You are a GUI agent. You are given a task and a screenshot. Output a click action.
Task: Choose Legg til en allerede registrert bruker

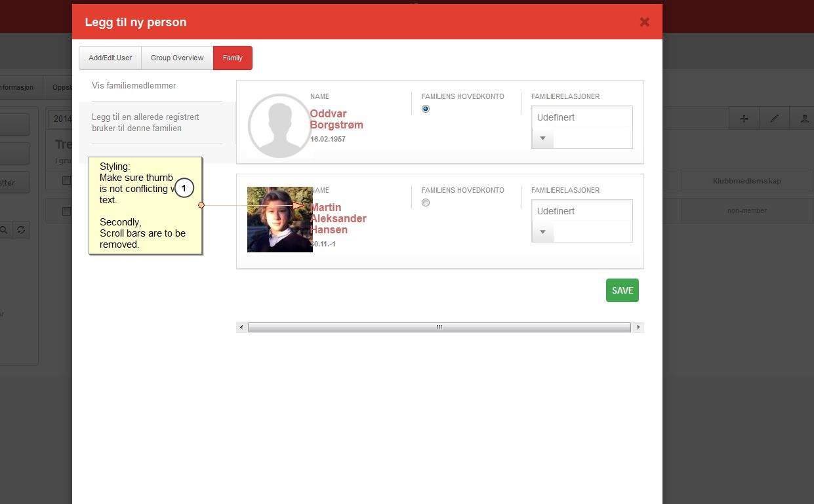146,123
